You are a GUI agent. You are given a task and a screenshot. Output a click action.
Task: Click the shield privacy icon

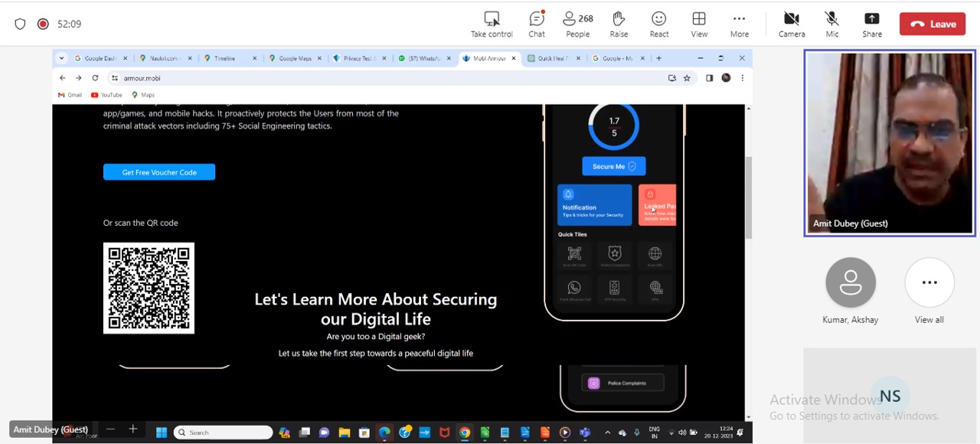(x=20, y=24)
